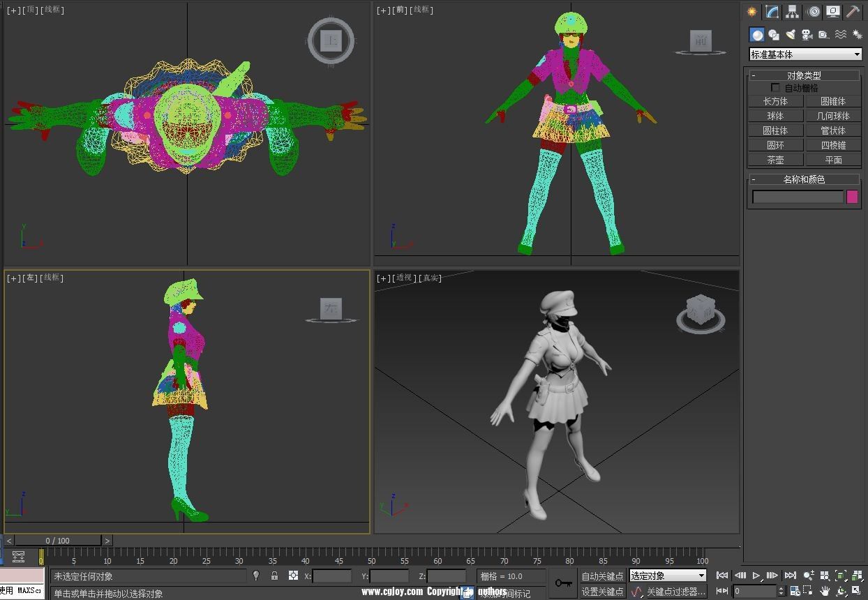
Task: Open the [线框] label in front viewport
Action: click(422, 10)
